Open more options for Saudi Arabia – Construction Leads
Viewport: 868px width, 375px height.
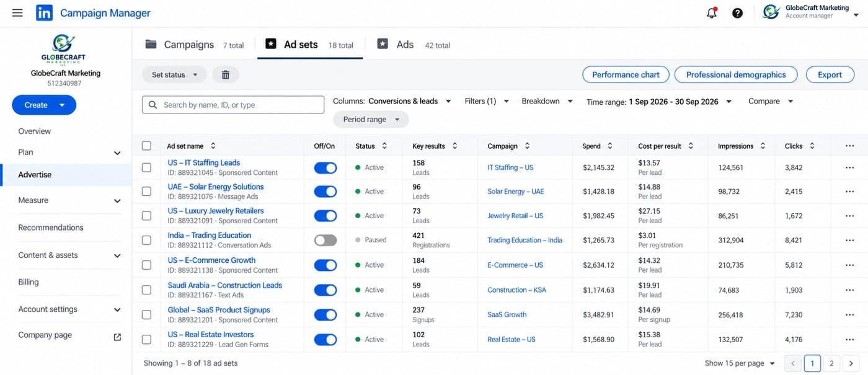tap(849, 289)
